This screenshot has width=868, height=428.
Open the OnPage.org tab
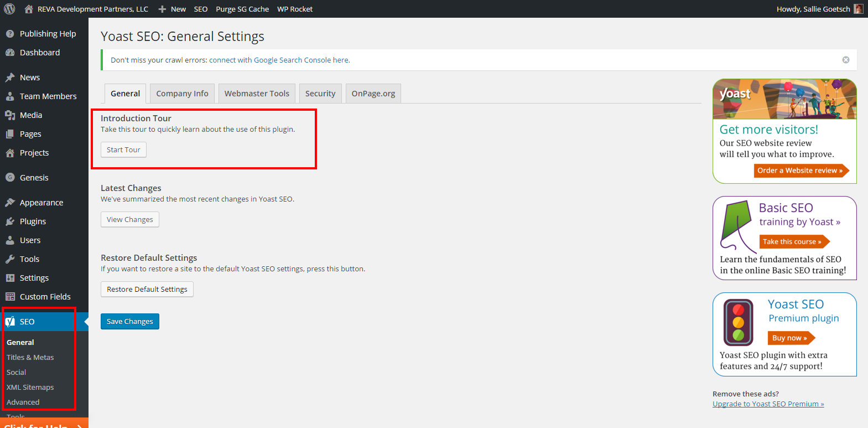[373, 94]
